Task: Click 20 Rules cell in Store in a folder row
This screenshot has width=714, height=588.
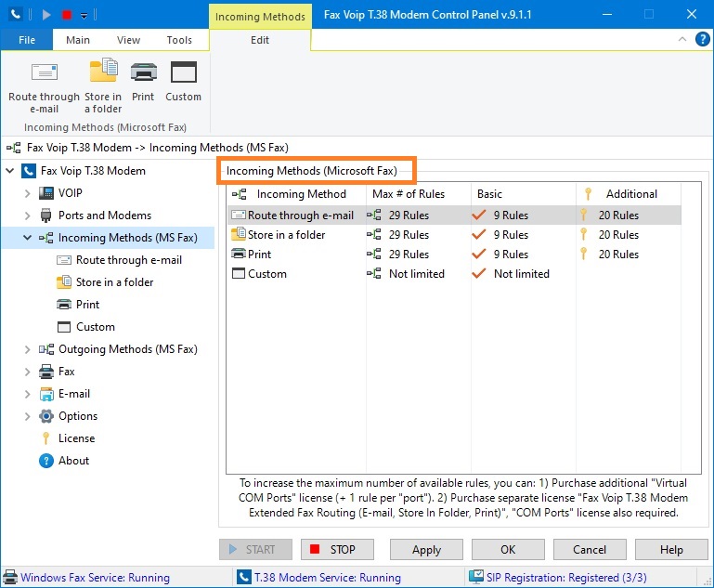Action: pyautogui.click(x=618, y=235)
